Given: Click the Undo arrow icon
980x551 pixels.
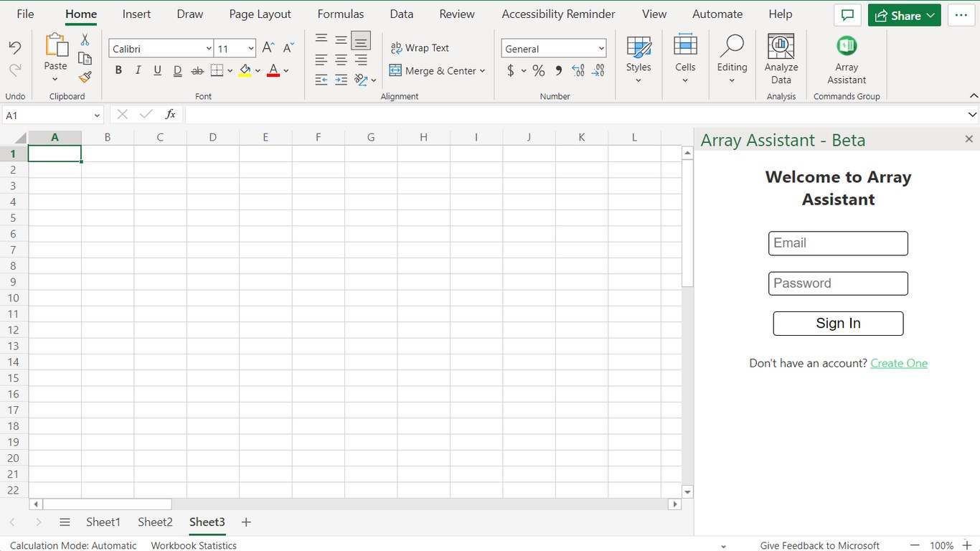Looking at the screenshot, I should tap(15, 48).
